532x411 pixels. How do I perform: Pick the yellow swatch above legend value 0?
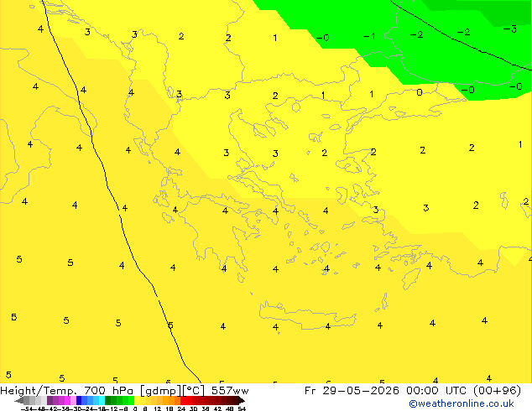click(137, 400)
